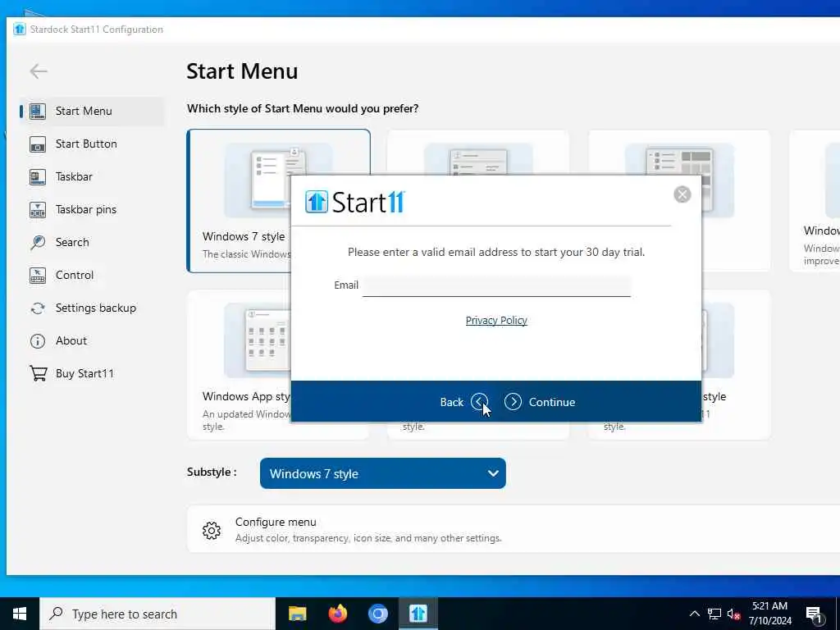
Task: Click the Windows Start button in taskbar
Action: (x=20, y=614)
